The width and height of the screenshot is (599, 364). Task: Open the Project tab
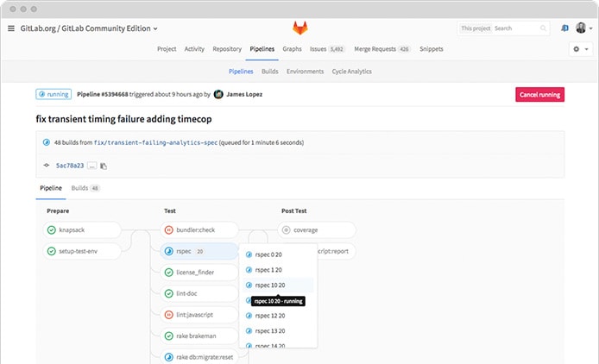[x=167, y=49]
